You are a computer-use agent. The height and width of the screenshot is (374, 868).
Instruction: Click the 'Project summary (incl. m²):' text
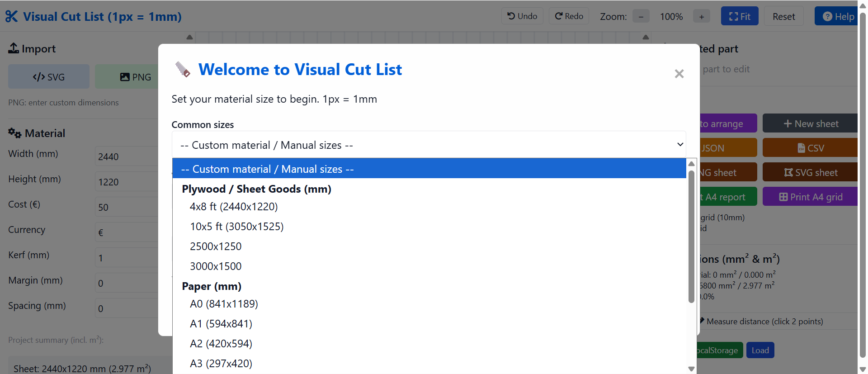coord(56,340)
